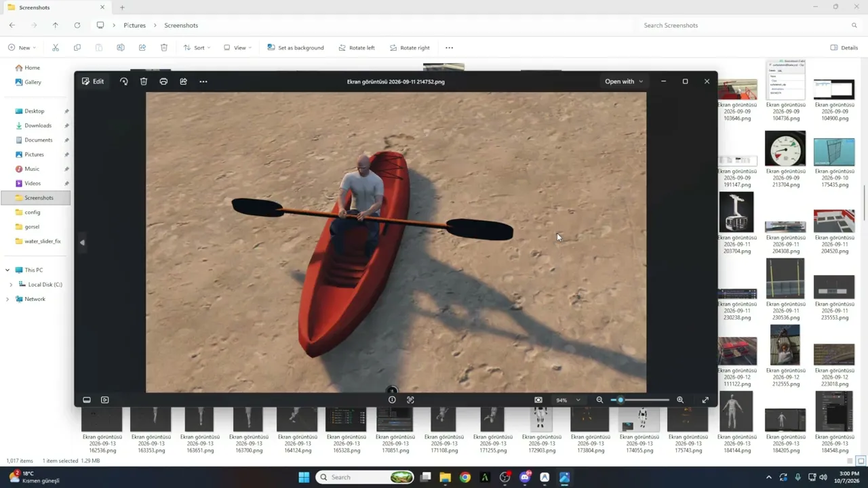Screen dimensions: 868x488
Task: Zoom in on the photo
Action: tap(680, 400)
